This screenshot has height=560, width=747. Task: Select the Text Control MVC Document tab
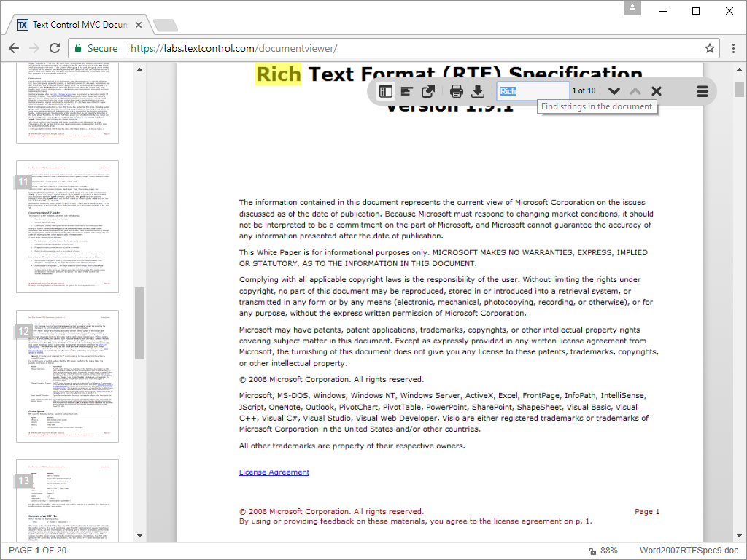[x=79, y=25]
